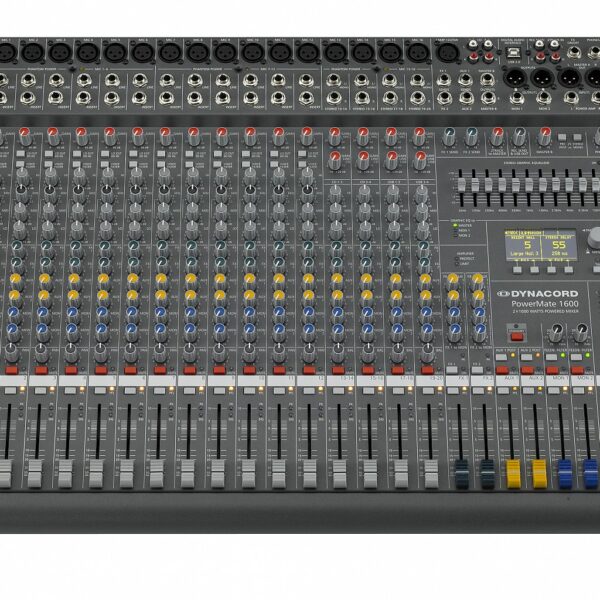Click channel 9 fader cap
This screenshot has width=600, height=600.
tap(218, 474)
